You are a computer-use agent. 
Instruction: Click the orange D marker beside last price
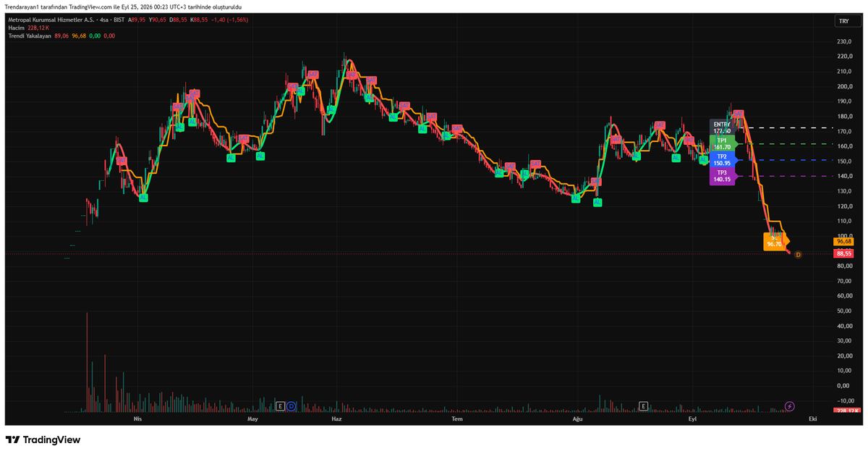click(798, 255)
